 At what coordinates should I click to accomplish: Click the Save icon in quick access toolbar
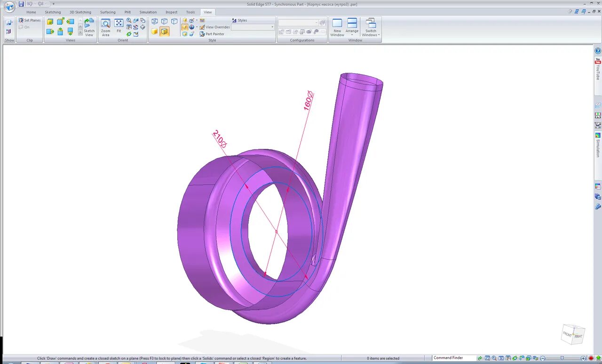(21, 4)
